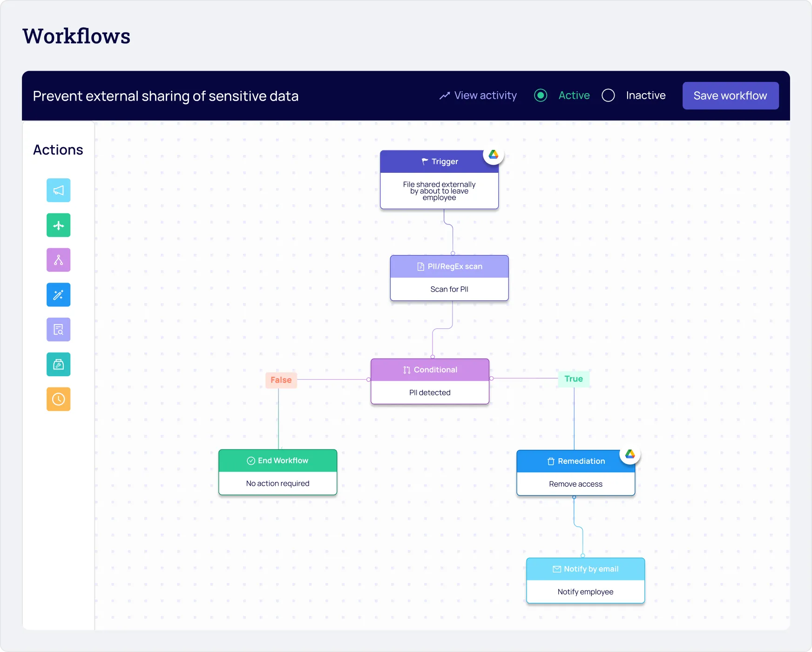Open View activity
The height and width of the screenshot is (652, 812).
(x=478, y=95)
